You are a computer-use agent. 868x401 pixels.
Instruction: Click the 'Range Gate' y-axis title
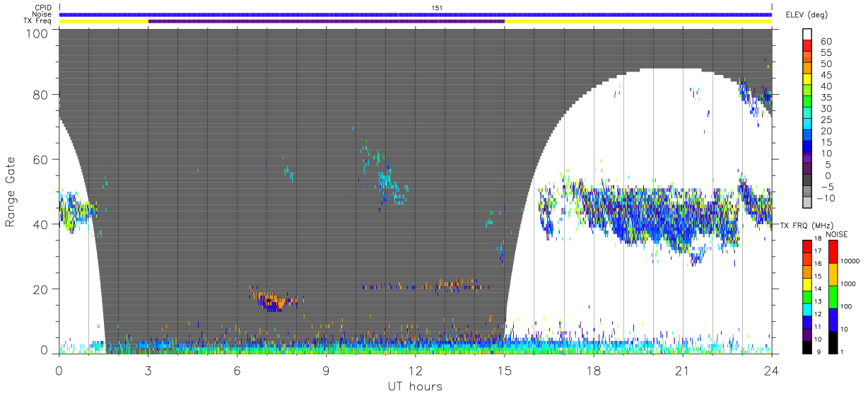[11, 192]
